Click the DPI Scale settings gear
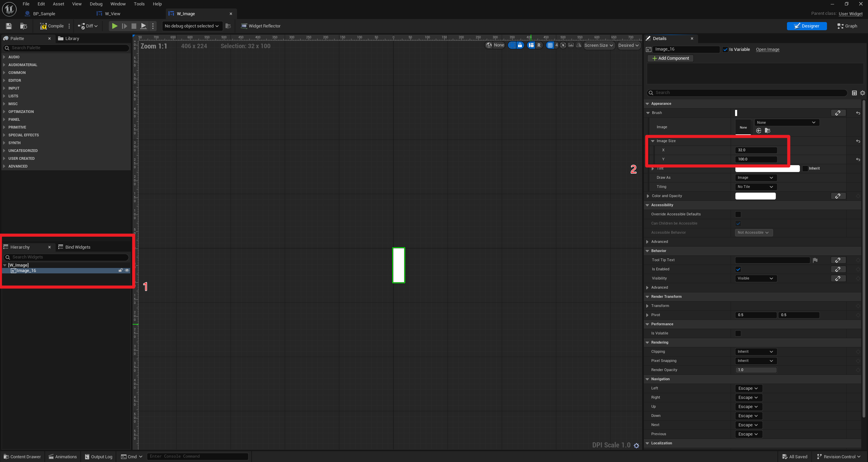The height and width of the screenshot is (462, 868). [636, 446]
